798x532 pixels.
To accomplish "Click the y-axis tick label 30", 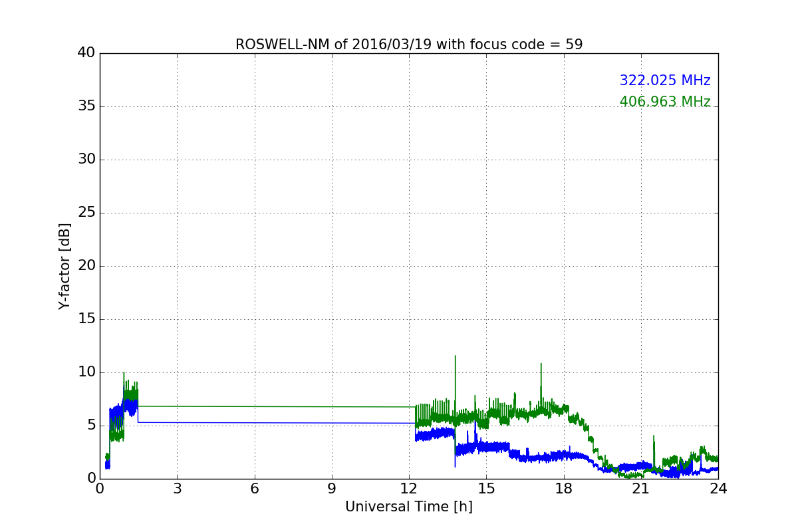I will click(86, 160).
